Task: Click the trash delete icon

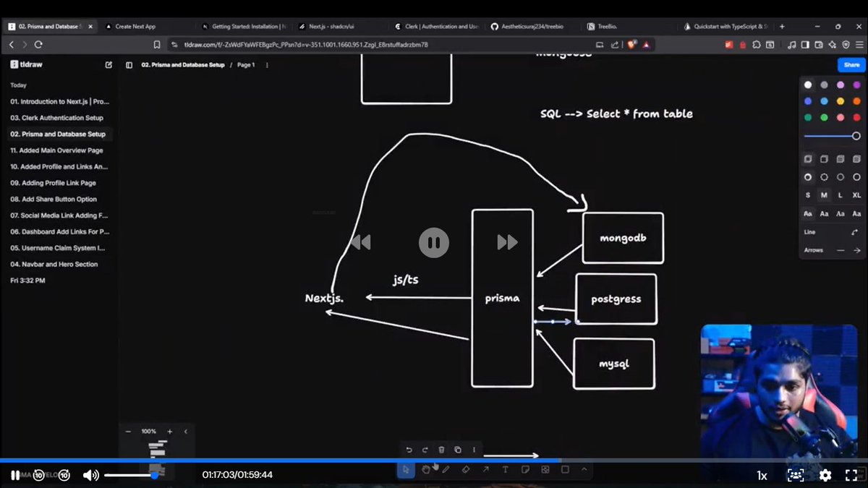Action: 441,450
